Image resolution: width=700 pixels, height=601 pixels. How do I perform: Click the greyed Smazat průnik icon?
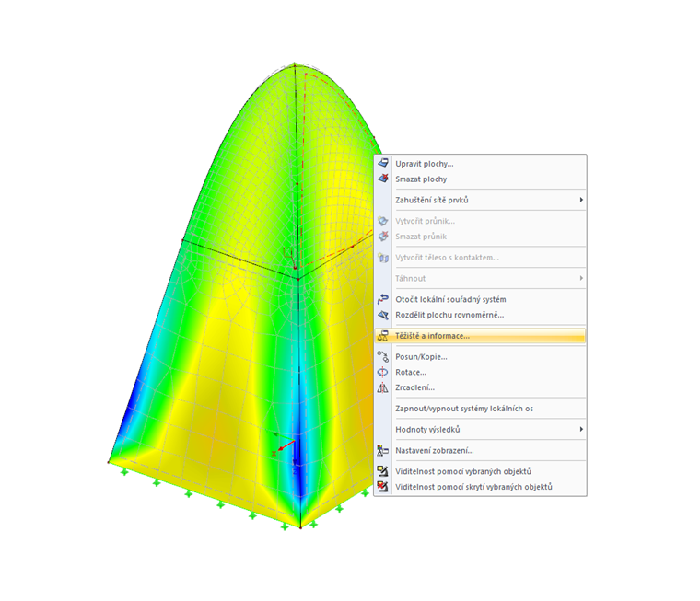pos(383,236)
